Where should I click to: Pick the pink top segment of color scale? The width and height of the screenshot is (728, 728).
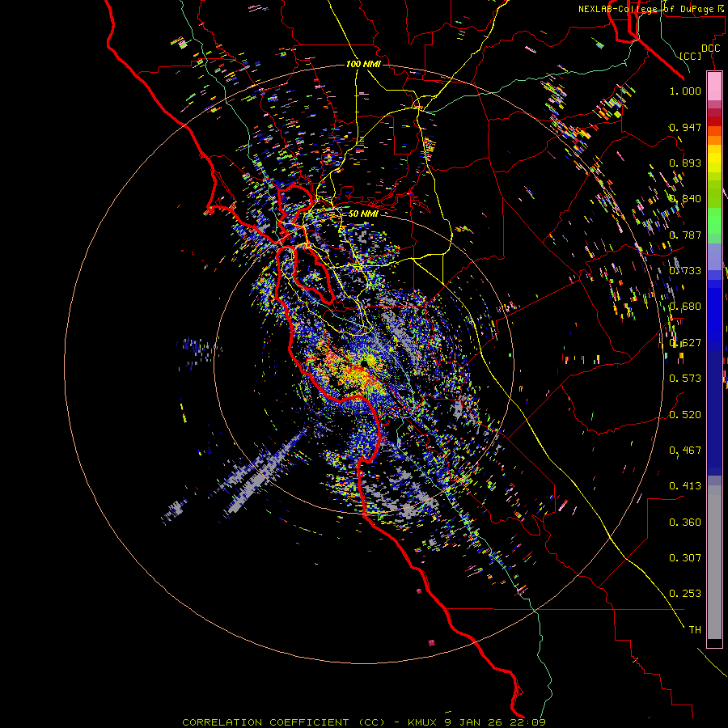tap(714, 87)
